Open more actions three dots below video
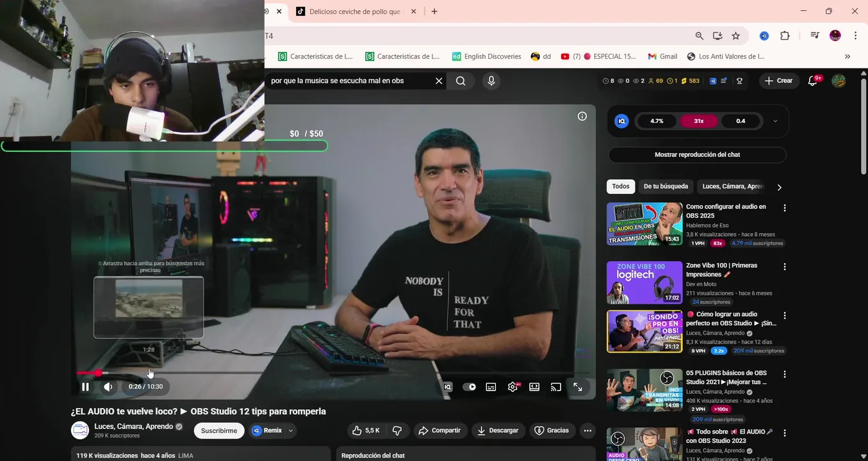This screenshot has height=461, width=868. tap(587, 431)
